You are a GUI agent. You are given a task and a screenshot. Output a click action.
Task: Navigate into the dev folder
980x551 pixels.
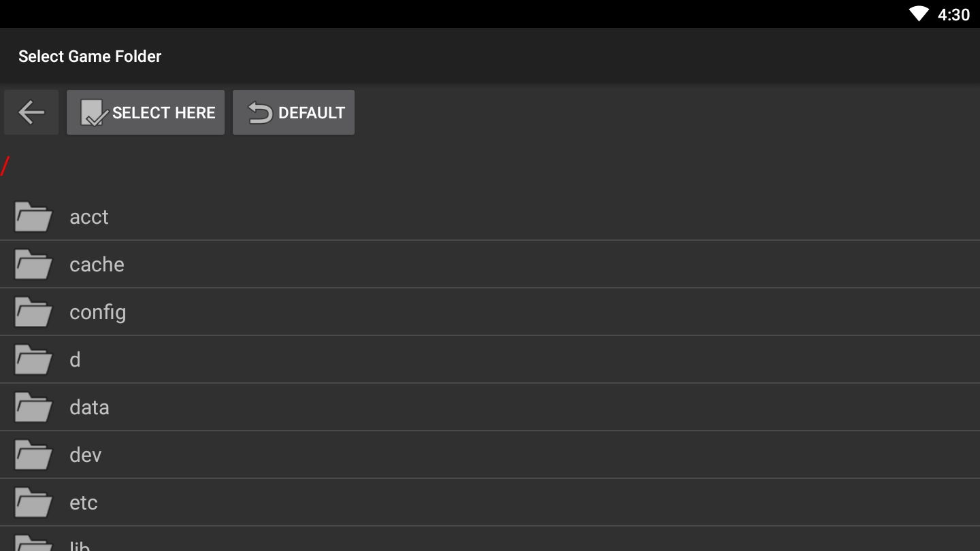pos(490,454)
